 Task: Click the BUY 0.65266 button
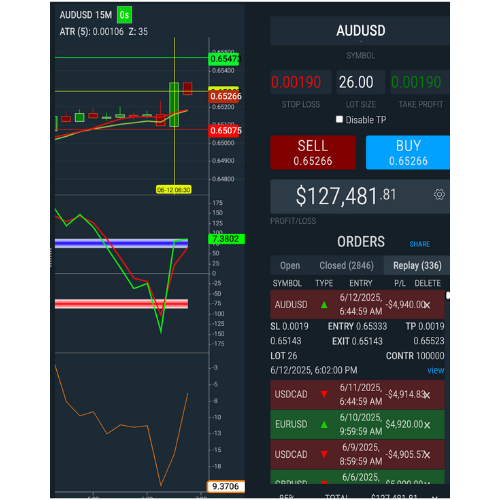click(x=408, y=152)
